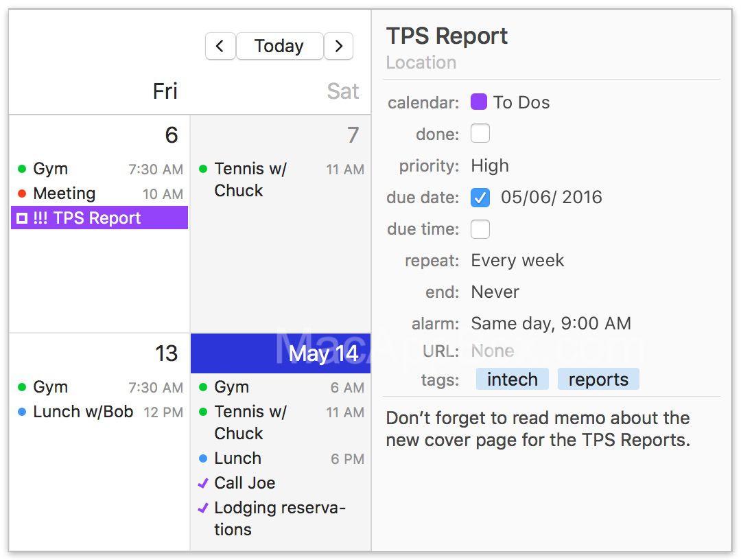The height and width of the screenshot is (560, 741).
Task: Click red dot next to Meeting event
Action: [22, 194]
